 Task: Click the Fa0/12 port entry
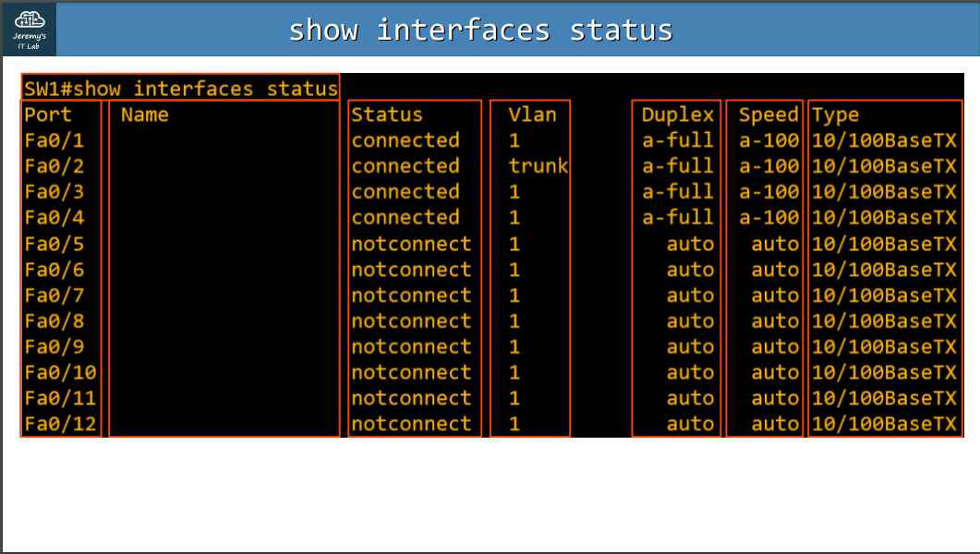60,425
